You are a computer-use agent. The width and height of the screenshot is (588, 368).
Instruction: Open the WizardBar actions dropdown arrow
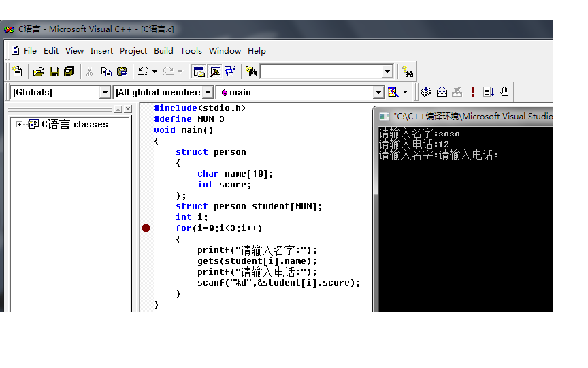click(x=405, y=92)
